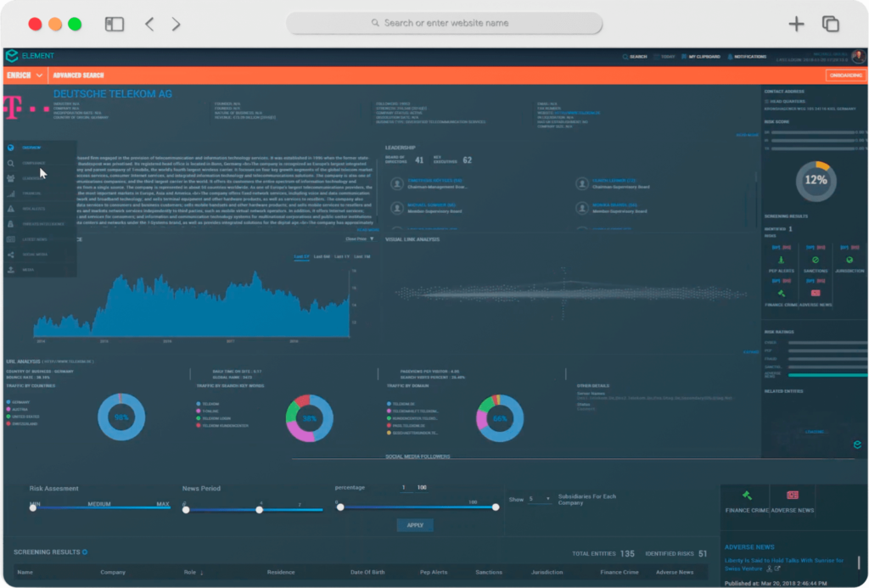
Task: Open the Today item in top bar
Action: click(664, 57)
